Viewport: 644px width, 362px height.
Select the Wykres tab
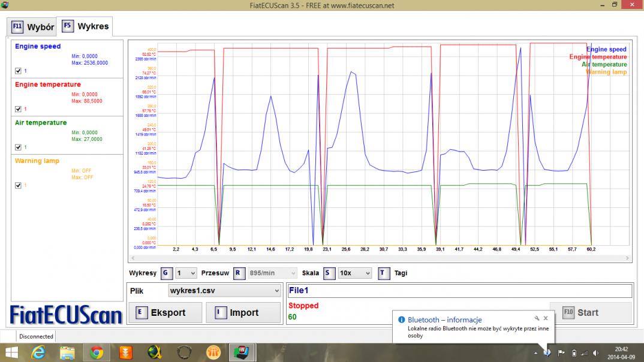pyautogui.click(x=85, y=26)
